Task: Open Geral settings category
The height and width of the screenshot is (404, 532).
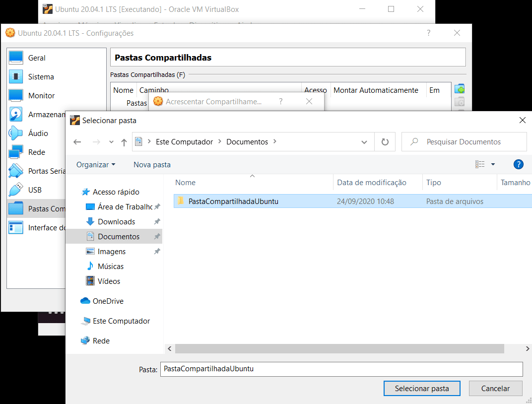Action: click(37, 58)
